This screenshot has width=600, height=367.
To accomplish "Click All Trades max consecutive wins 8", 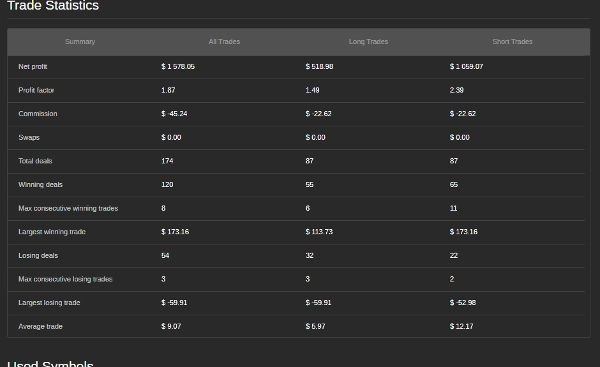I will pos(163,209).
